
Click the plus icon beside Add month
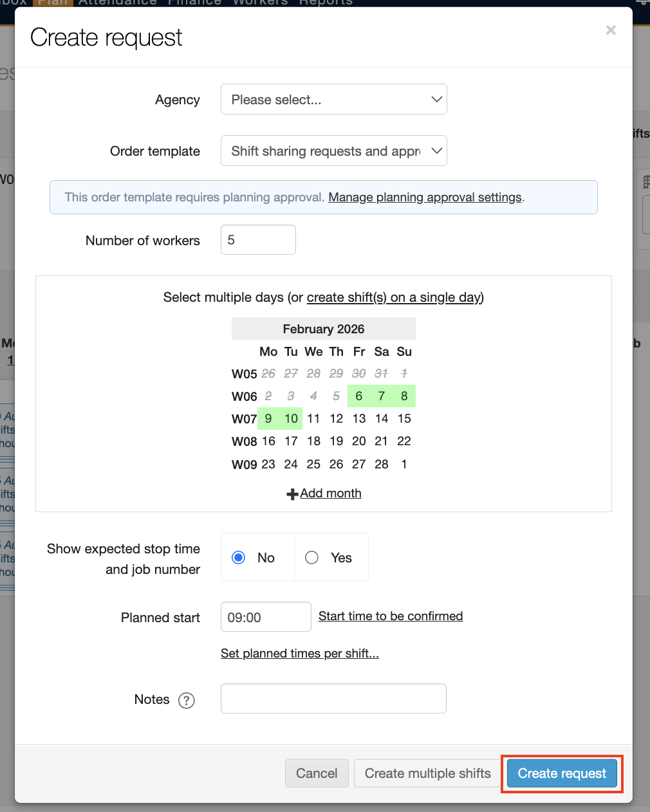(293, 494)
